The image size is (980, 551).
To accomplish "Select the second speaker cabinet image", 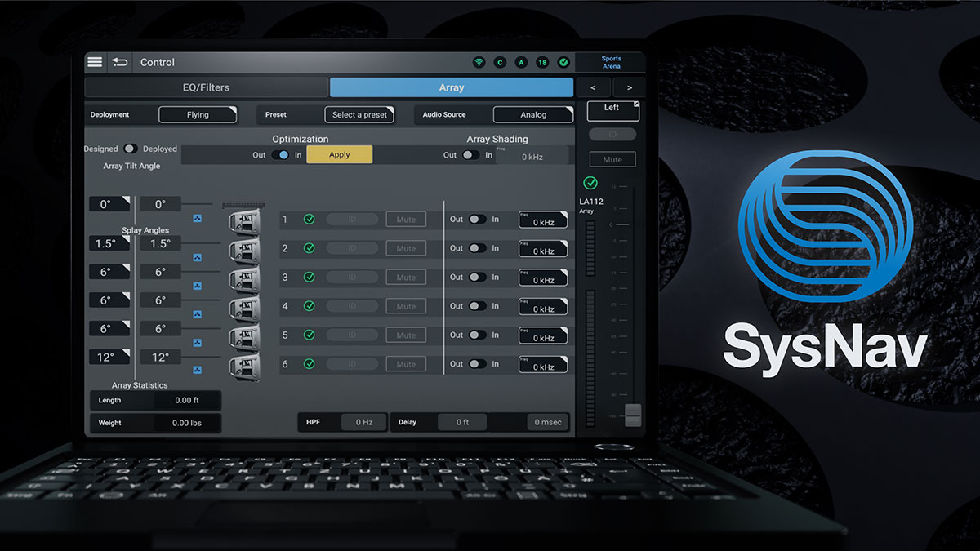I will pos(245,251).
